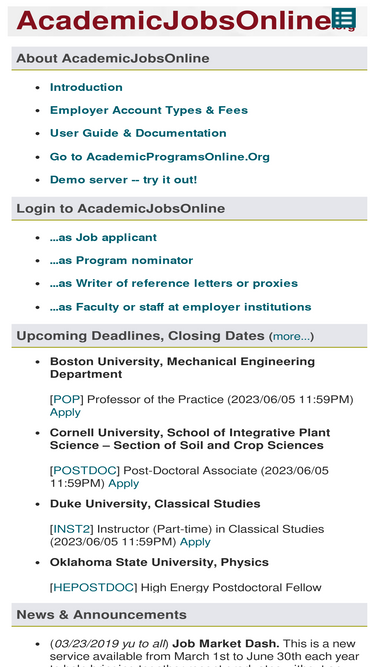This screenshot has height=667, width=375.
Task: Open User Guide & Documentation
Action: (x=138, y=133)
